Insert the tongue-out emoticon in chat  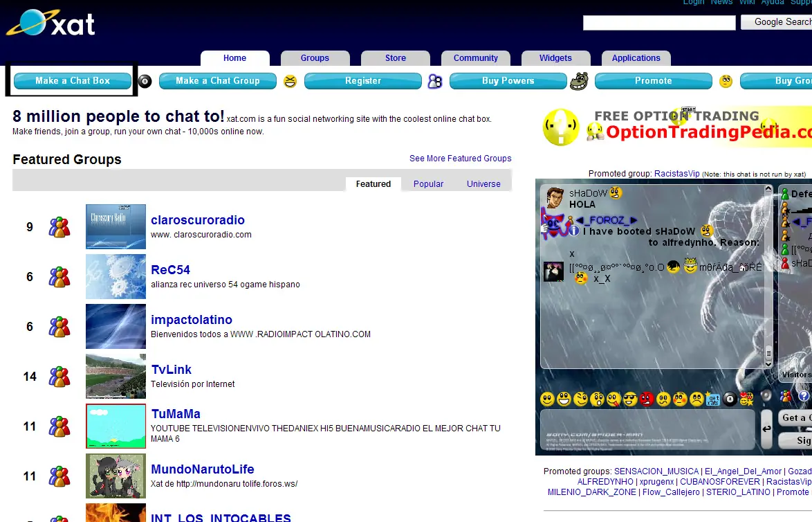tap(613, 399)
